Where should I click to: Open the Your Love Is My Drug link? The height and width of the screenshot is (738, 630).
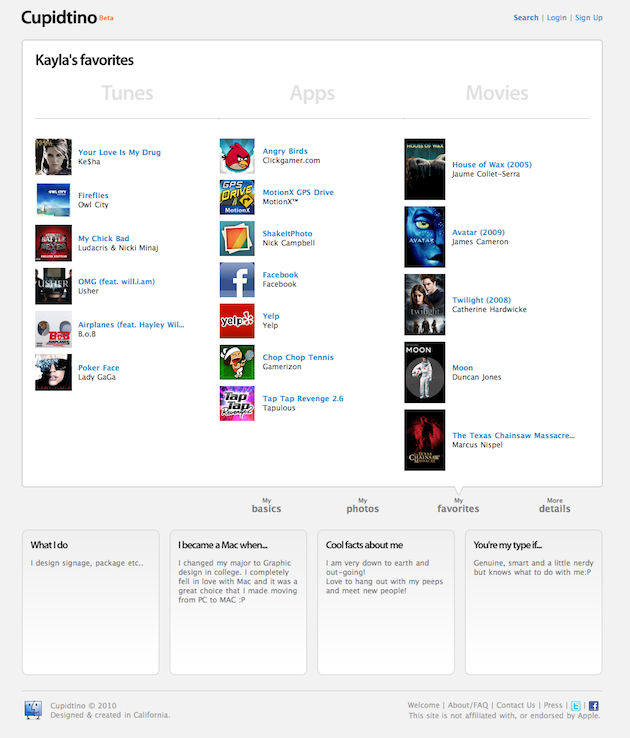pyautogui.click(x=120, y=152)
